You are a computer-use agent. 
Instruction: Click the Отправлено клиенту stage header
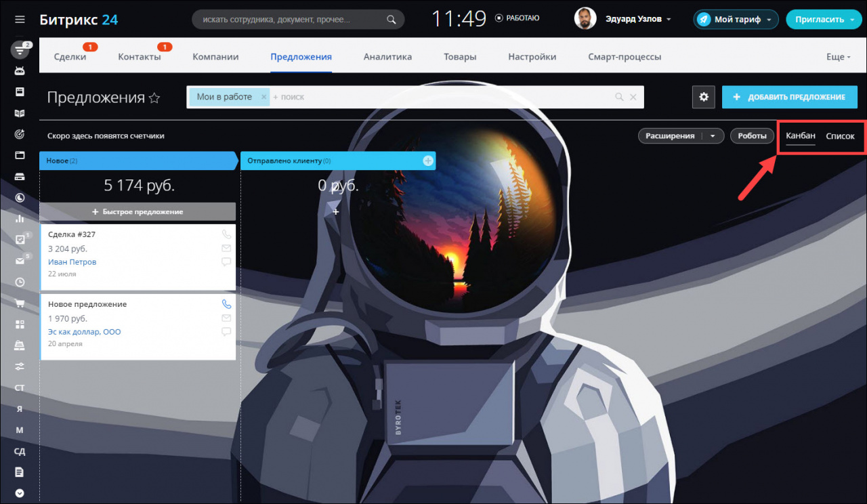pyautogui.click(x=338, y=161)
